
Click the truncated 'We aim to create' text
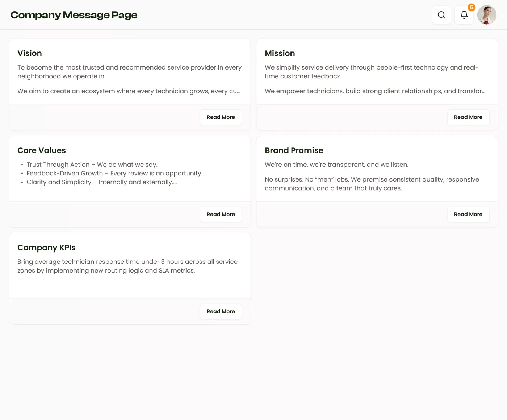(x=129, y=91)
